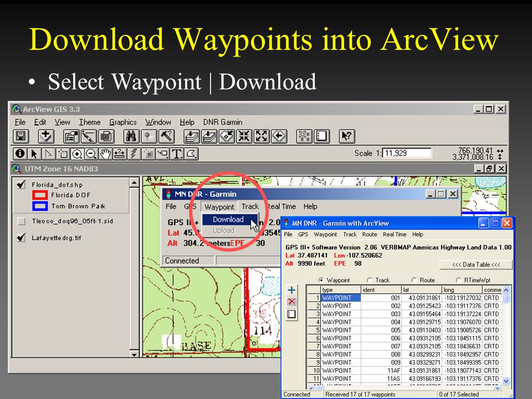The image size is (532, 399).
Task: Select the Route radio button
Action: click(414, 280)
